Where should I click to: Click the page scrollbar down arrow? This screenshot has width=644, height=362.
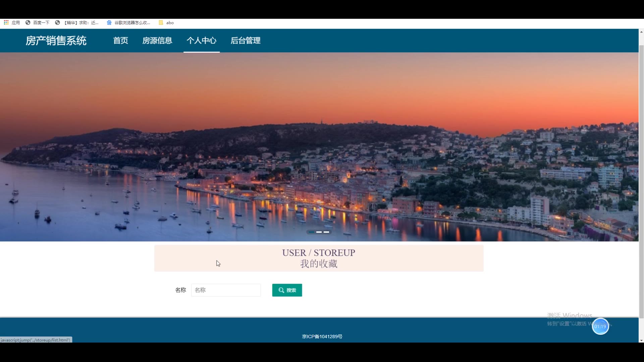tap(641, 340)
